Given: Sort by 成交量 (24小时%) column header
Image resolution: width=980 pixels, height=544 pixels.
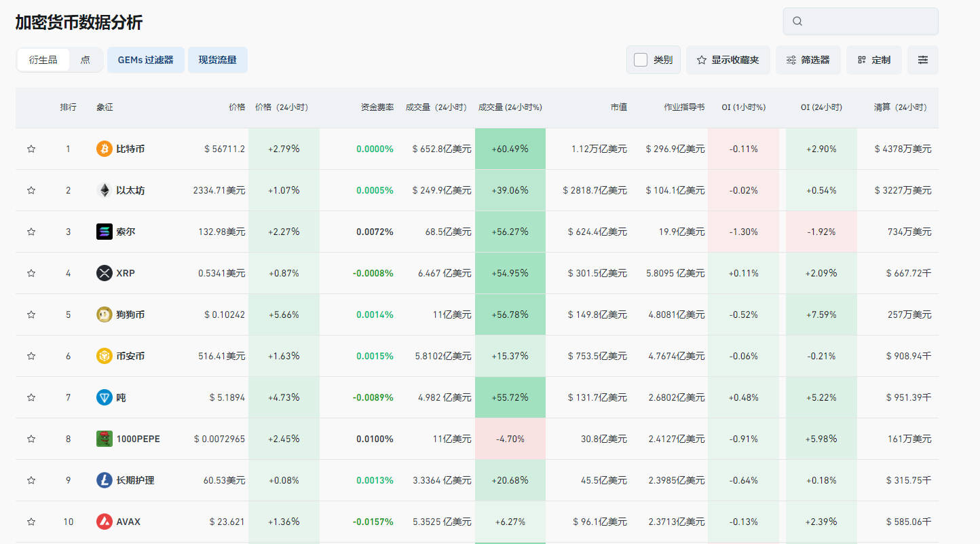Looking at the screenshot, I should (510, 107).
